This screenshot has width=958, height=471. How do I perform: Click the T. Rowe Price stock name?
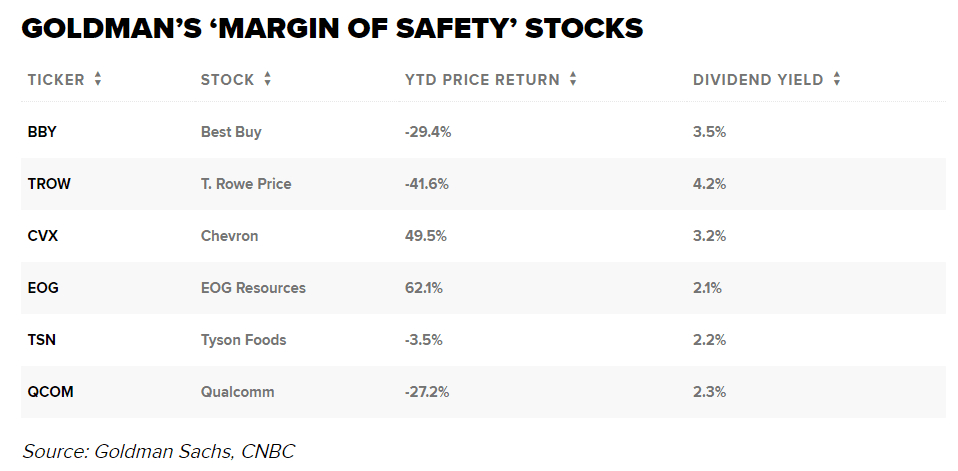[x=246, y=184]
